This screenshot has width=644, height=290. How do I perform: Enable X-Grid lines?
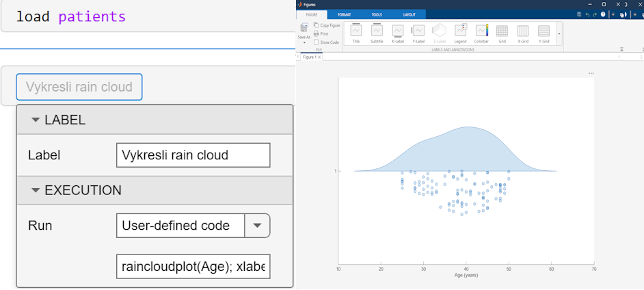coord(523,31)
